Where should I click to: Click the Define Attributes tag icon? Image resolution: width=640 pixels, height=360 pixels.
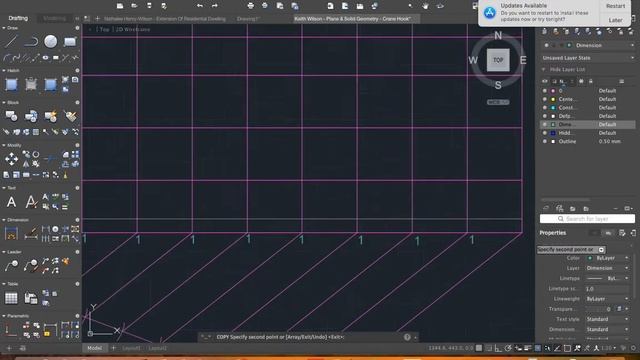70,116
